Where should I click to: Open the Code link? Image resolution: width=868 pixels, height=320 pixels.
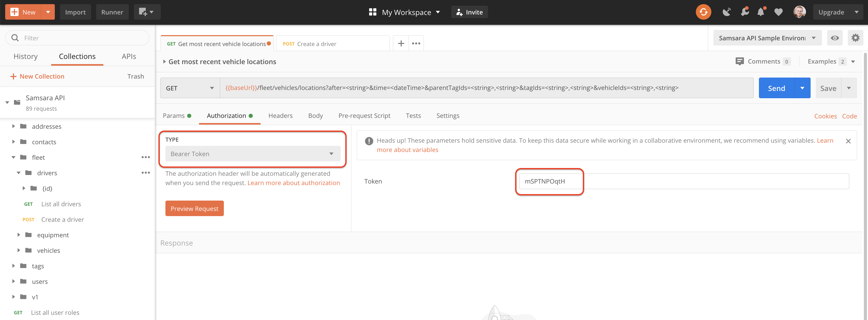[x=849, y=116]
